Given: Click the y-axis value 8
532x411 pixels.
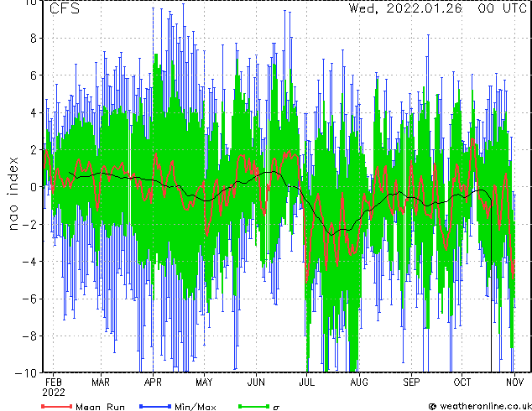Looking at the screenshot, I should tap(34, 39).
